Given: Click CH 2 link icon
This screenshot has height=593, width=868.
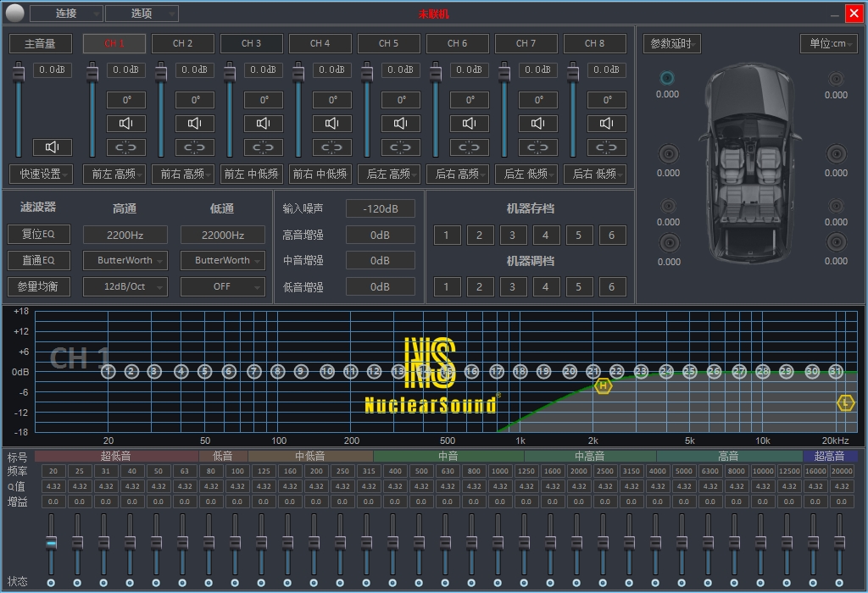Looking at the screenshot, I should coord(195,147).
